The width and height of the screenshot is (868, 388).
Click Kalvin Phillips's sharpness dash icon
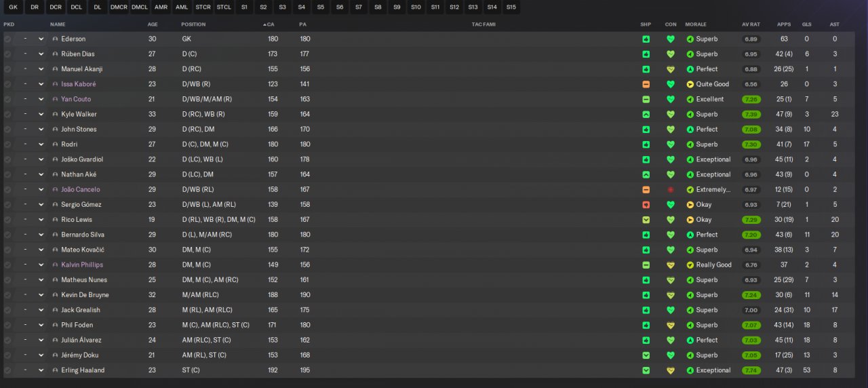(x=646, y=265)
